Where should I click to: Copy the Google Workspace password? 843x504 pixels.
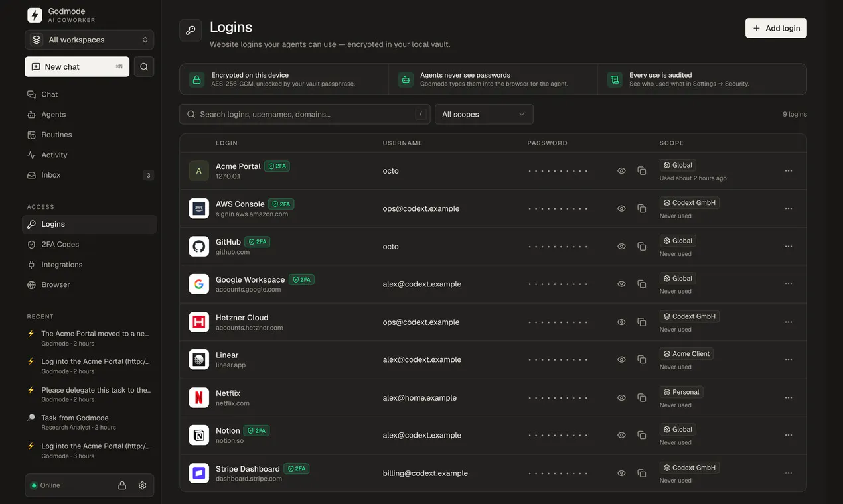642,284
